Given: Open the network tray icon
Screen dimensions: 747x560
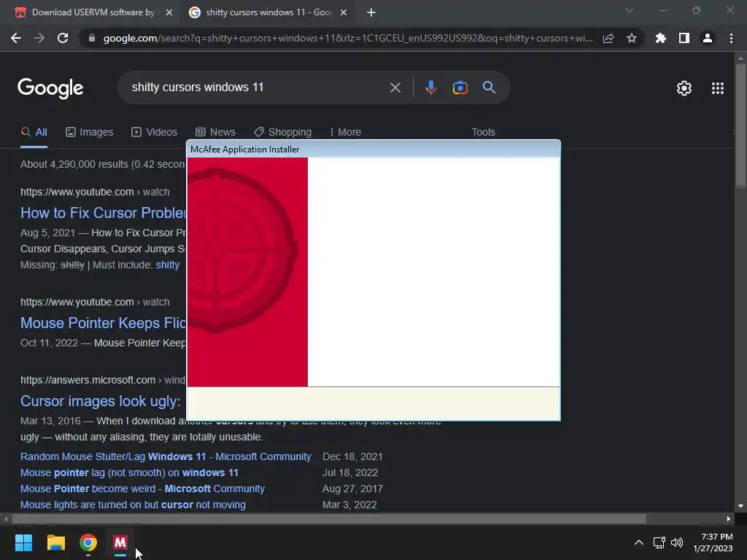Looking at the screenshot, I should (659, 542).
